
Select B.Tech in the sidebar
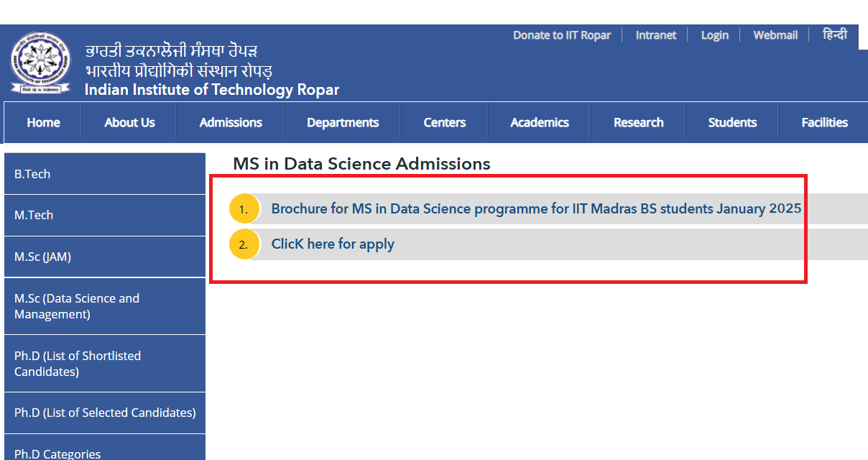coord(105,174)
